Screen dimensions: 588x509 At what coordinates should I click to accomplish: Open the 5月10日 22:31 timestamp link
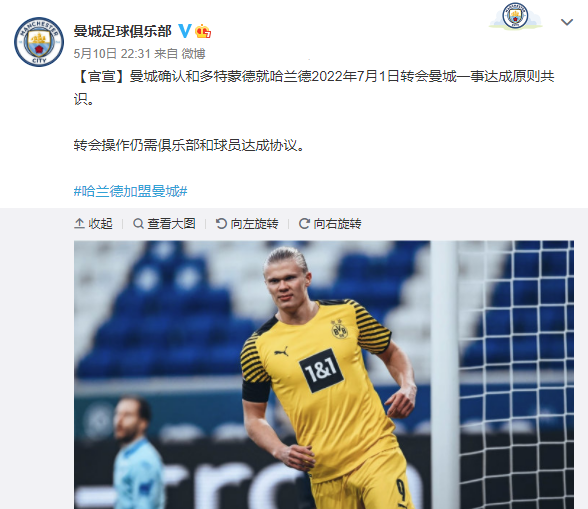[112, 54]
